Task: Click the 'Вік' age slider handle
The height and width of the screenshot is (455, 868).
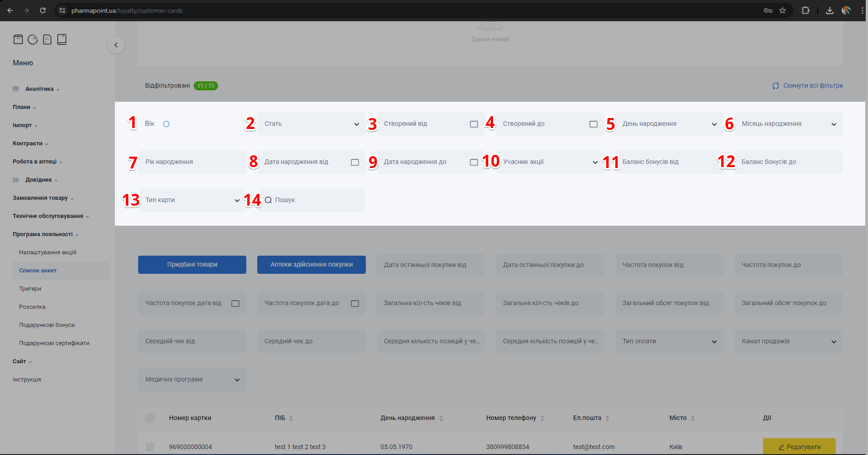Action: click(166, 124)
